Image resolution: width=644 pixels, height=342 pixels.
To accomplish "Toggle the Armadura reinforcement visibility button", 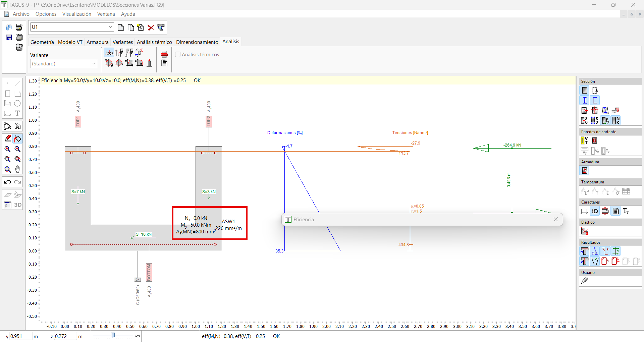I will click(x=585, y=171).
